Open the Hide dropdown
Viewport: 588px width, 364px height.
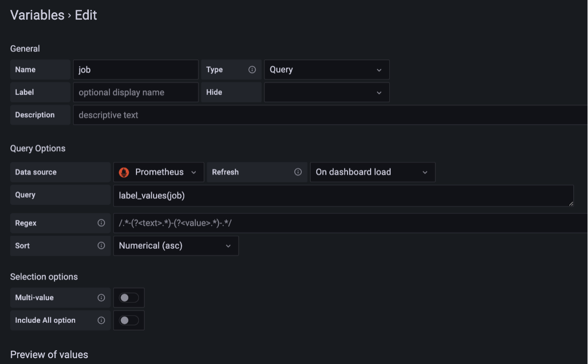pos(326,92)
